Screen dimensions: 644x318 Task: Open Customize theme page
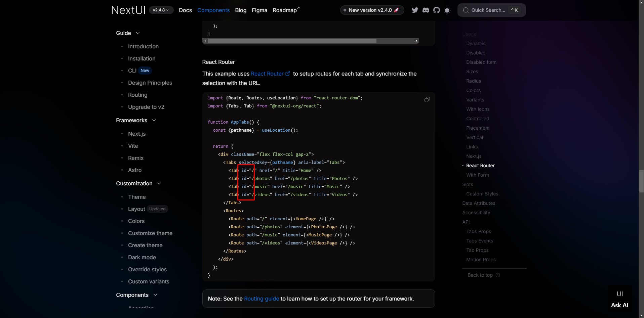[x=150, y=233]
